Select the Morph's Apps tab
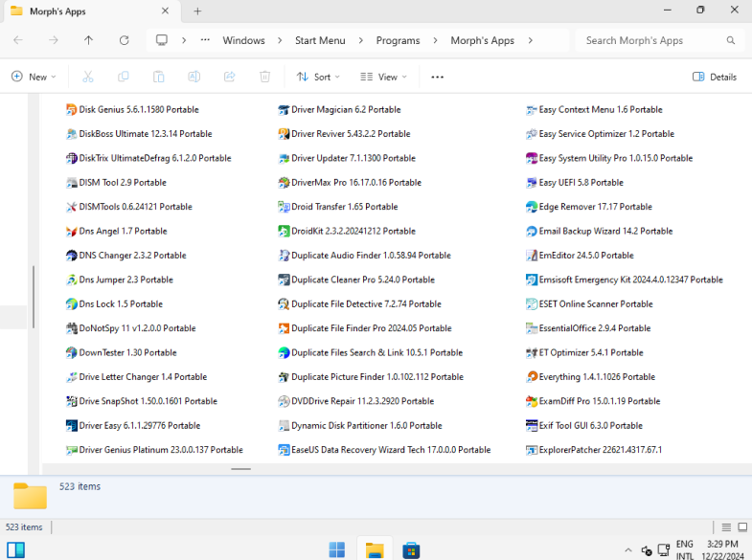 point(92,11)
